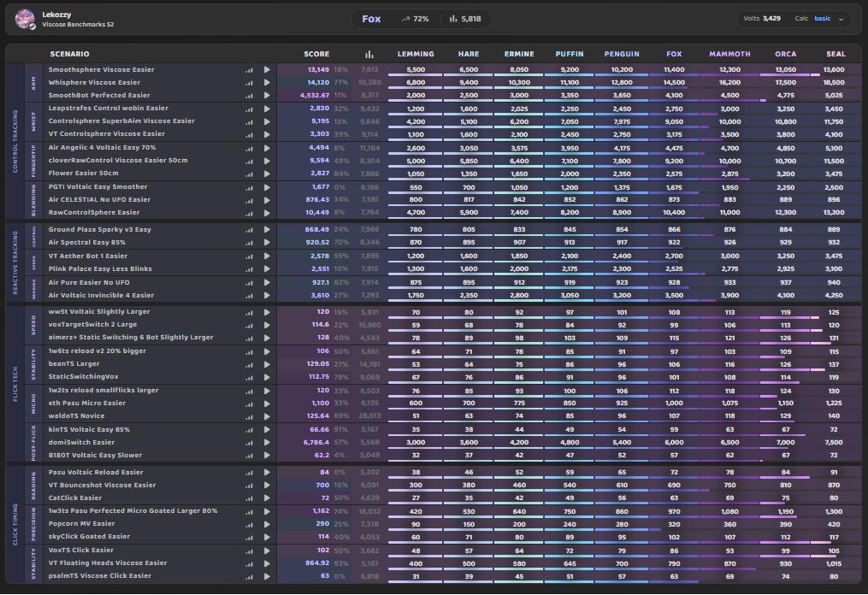Sort by the SCORE column header
Image resolution: width=868 pixels, height=595 pixels.
(316, 54)
